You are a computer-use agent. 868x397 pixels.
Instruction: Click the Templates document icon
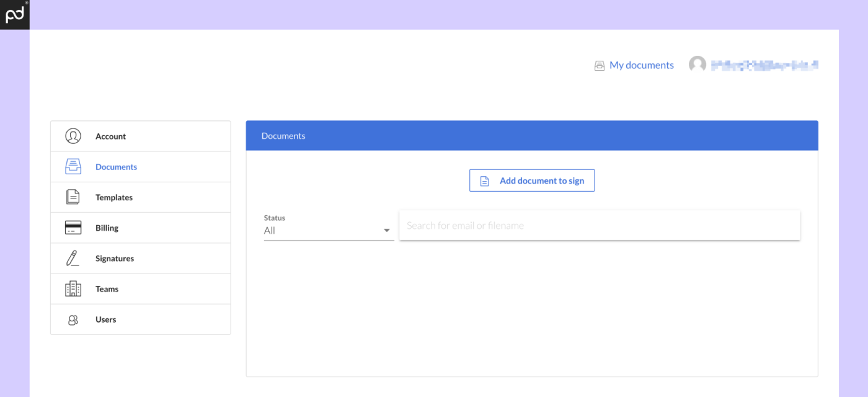pos(73,197)
